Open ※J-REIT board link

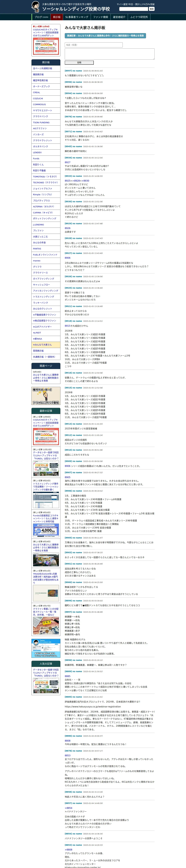coord(46,333)
